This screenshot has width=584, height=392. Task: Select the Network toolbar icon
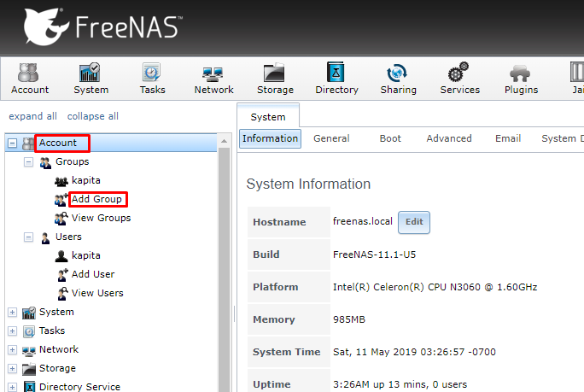tap(213, 79)
